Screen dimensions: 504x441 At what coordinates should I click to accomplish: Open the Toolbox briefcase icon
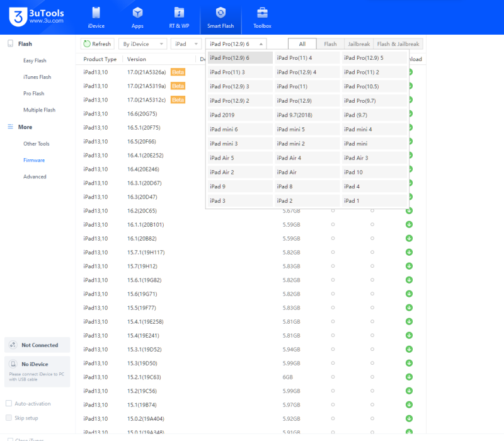click(262, 13)
